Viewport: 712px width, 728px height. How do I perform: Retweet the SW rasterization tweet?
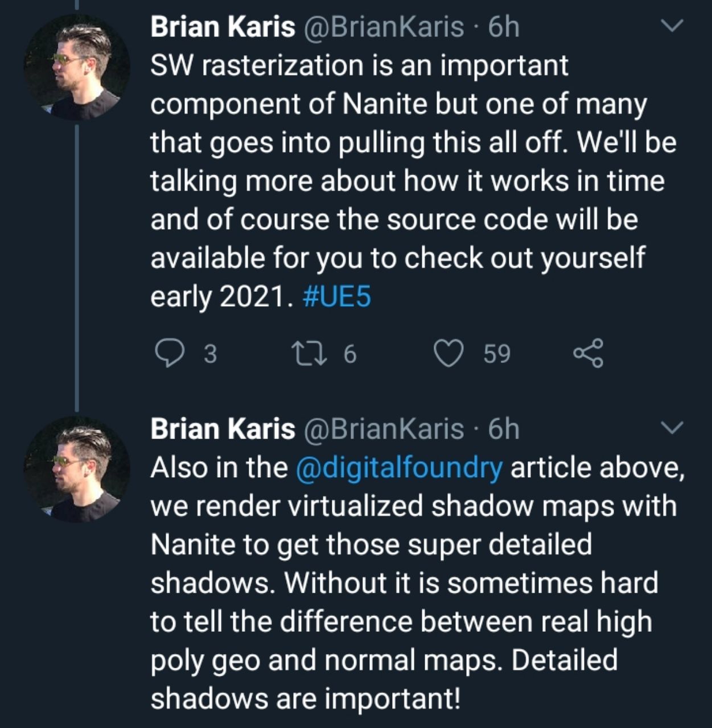[308, 354]
